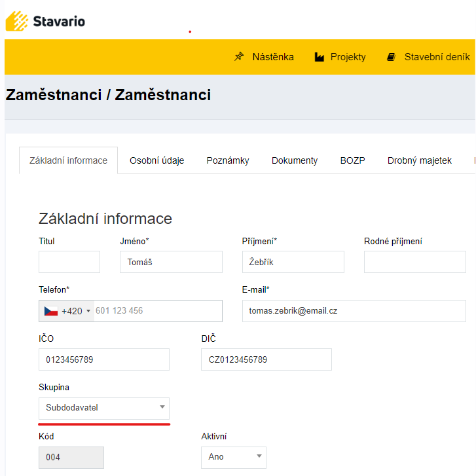Screen dimensions: 476x476
Task: Click the Titul input field
Action: tap(69, 262)
